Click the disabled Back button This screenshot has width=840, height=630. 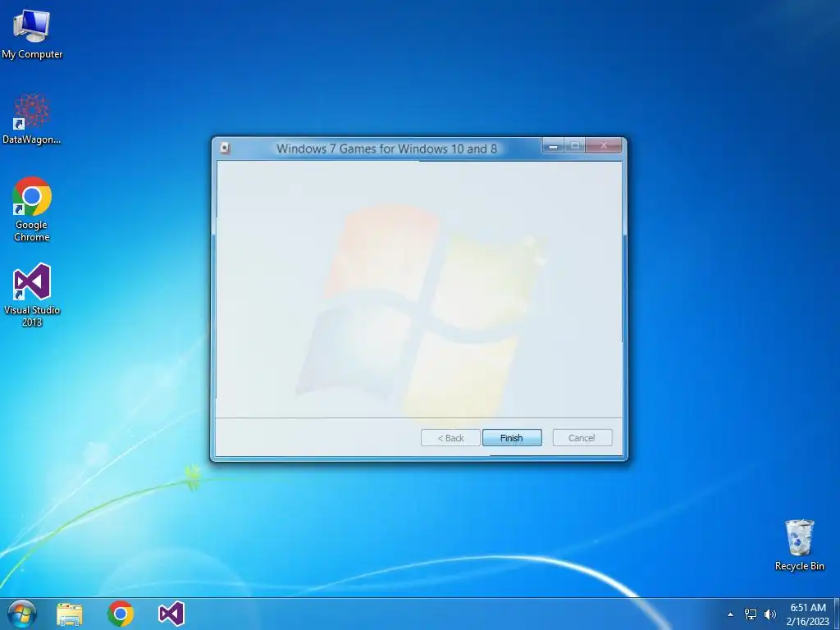[x=450, y=438]
